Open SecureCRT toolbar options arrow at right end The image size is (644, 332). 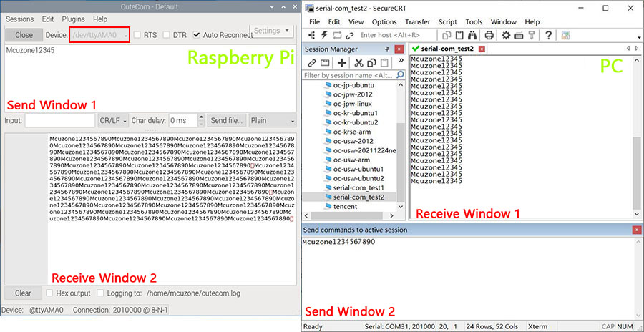click(639, 37)
